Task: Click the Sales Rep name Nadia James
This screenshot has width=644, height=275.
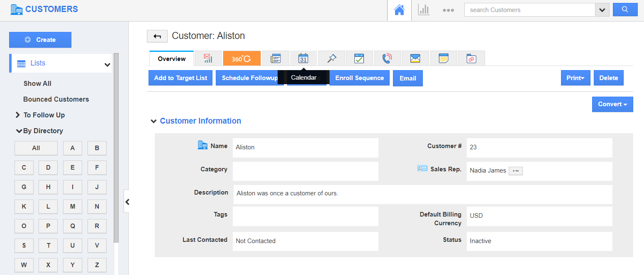Action: (488, 170)
